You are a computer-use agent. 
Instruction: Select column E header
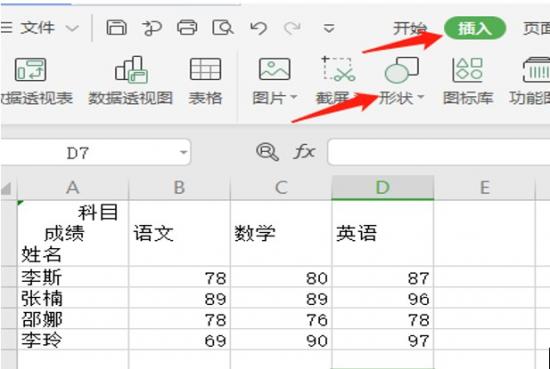click(x=484, y=188)
